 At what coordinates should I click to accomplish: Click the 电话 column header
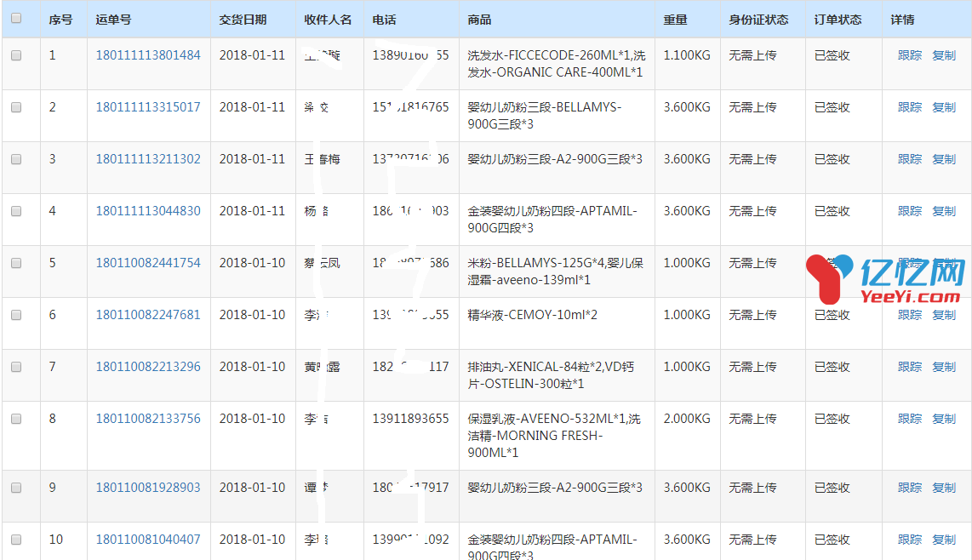click(385, 20)
